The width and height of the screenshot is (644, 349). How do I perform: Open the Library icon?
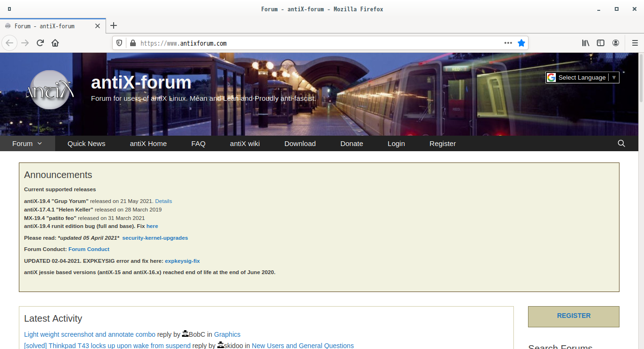tap(586, 43)
